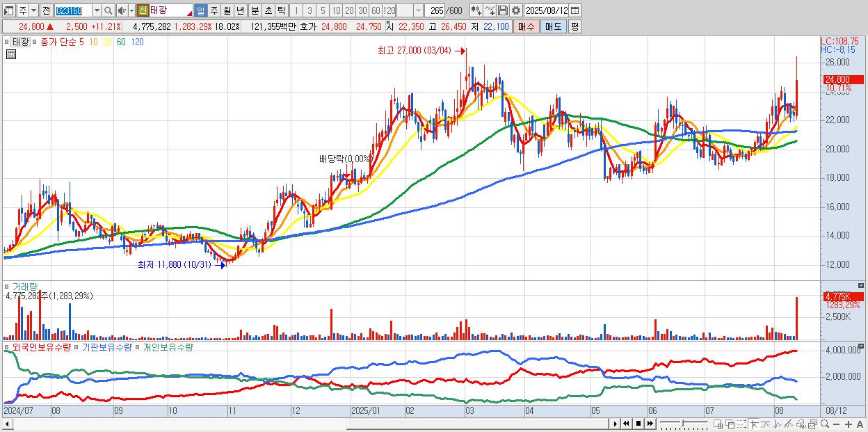This screenshot has height=432, width=868.
Task: Expand the dropdown next to speaker icon
Action: pyautogui.click(x=131, y=10)
